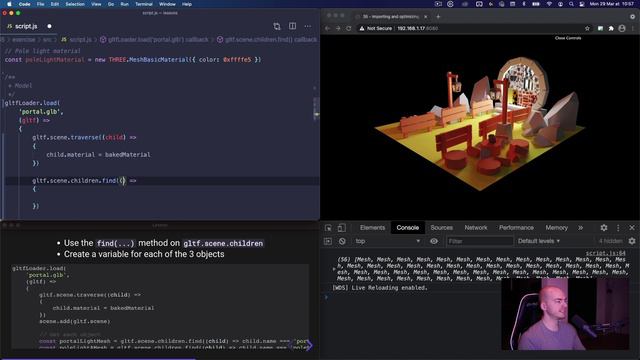Open the File menu
Screen dimensions: 640x360
(x=40, y=4)
